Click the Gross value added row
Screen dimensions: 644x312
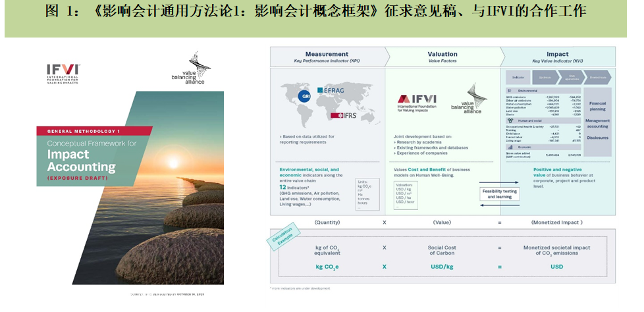(543, 155)
